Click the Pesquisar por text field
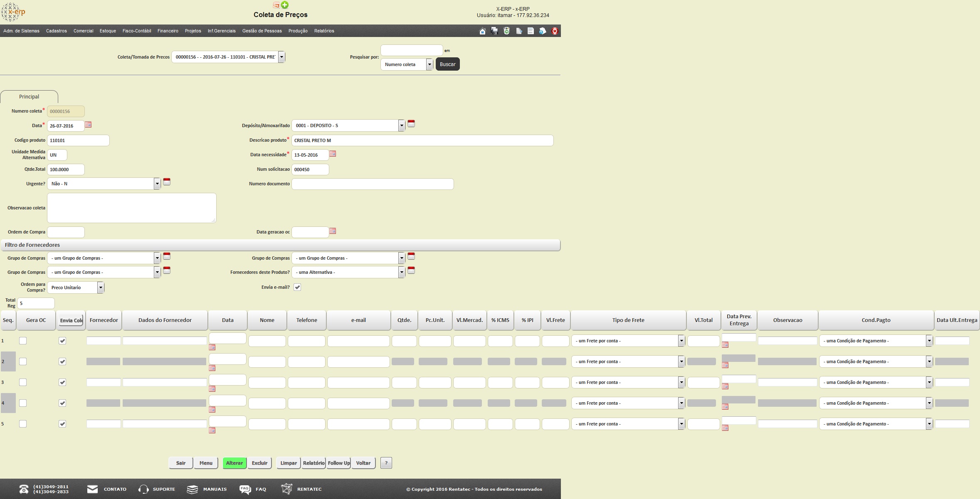Viewport: 980px width, 499px height. tap(412, 50)
